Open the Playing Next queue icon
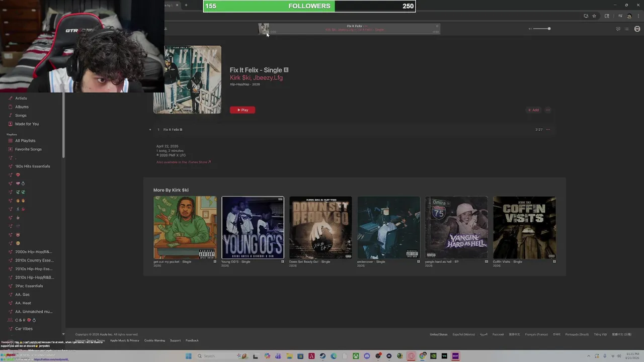Screen dimensions: 644x362 click(x=626, y=29)
